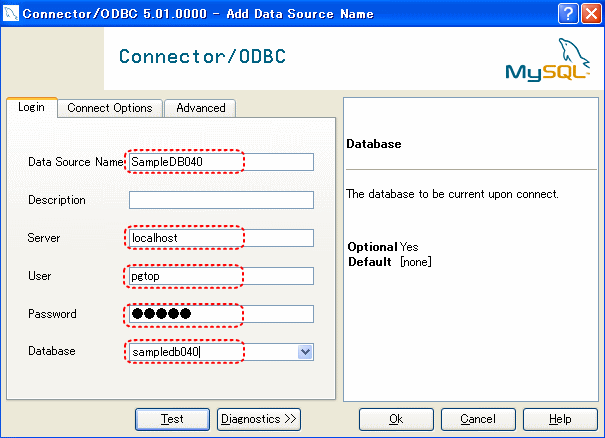This screenshot has height=438, width=605.
Task: Click the Server label
Action: click(x=44, y=238)
